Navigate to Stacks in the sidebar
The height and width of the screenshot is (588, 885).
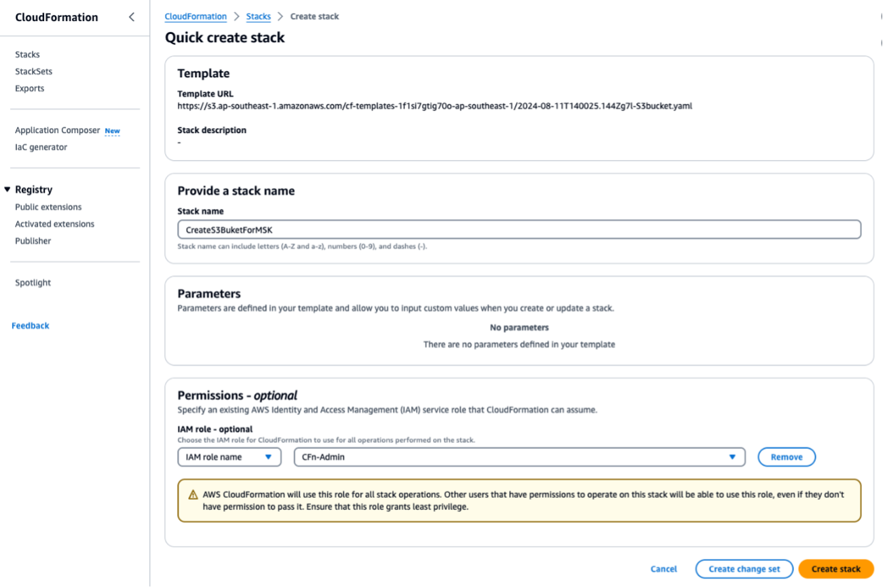click(27, 54)
